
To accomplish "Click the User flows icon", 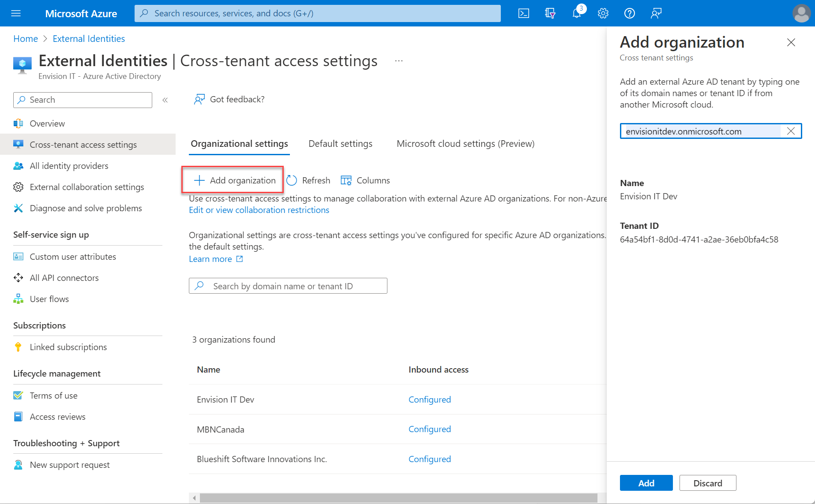I will 18,299.
